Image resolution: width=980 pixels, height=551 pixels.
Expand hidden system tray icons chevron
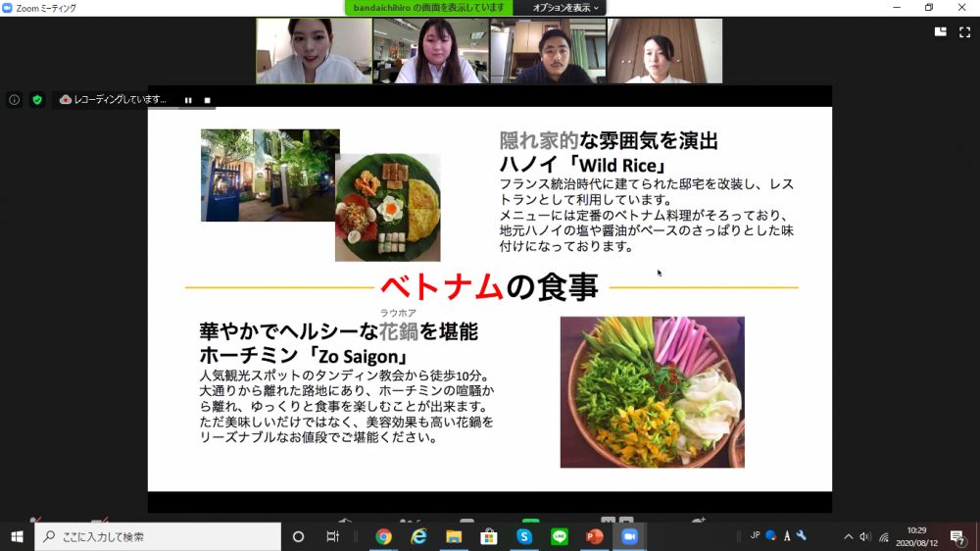pyautogui.click(x=848, y=536)
